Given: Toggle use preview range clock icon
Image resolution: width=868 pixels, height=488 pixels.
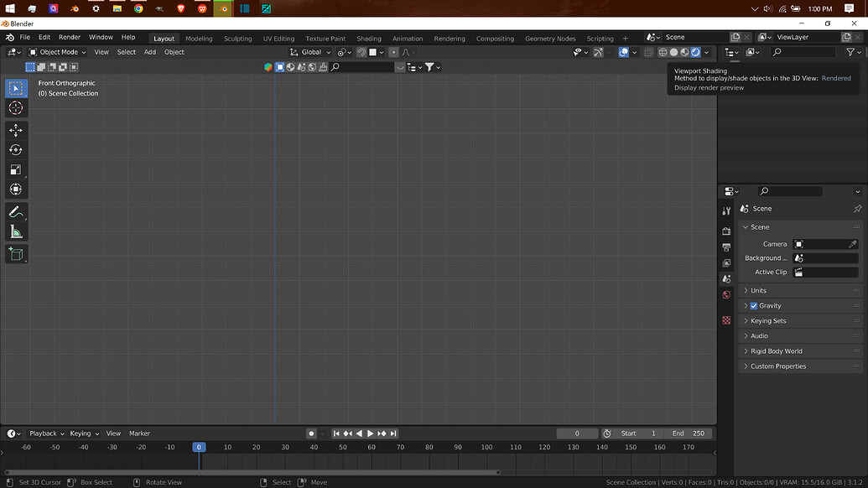Looking at the screenshot, I should [606, 433].
